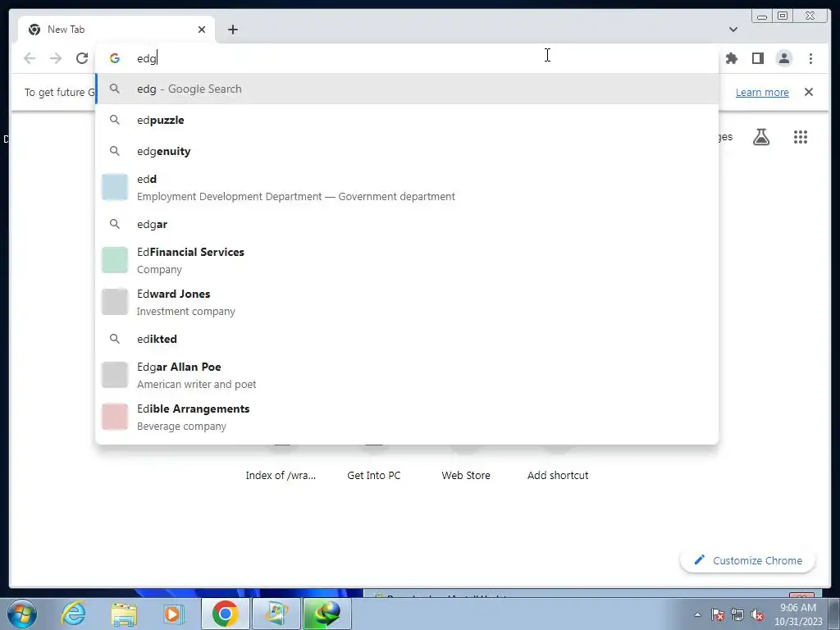Choose the edgar search suggestion
This screenshot has width=840, height=630.
click(x=407, y=225)
